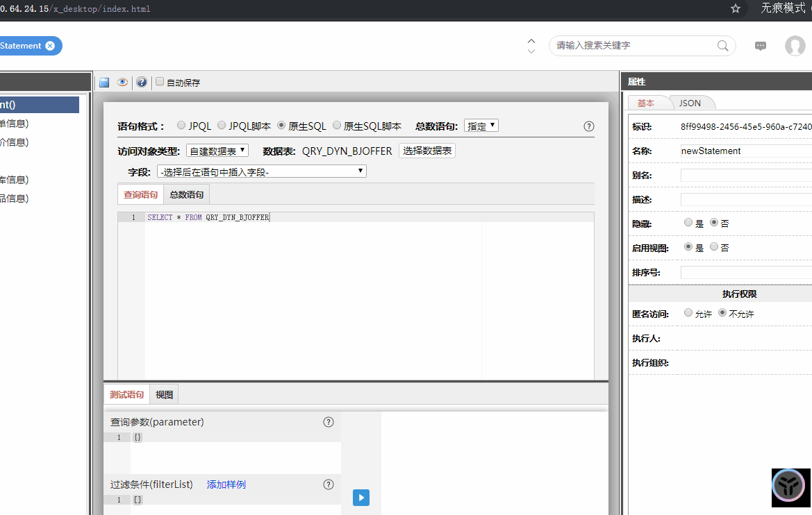
Task: Enable the 自动保存 checkbox
Action: tap(160, 82)
